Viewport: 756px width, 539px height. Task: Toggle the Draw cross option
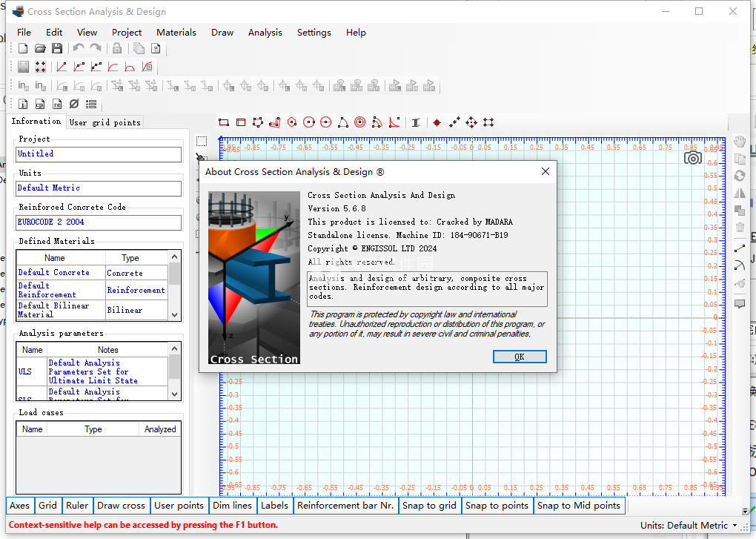(121, 505)
